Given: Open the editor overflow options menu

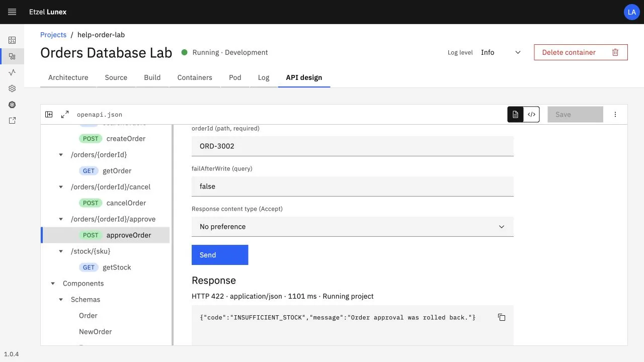Looking at the screenshot, I should [x=615, y=115].
